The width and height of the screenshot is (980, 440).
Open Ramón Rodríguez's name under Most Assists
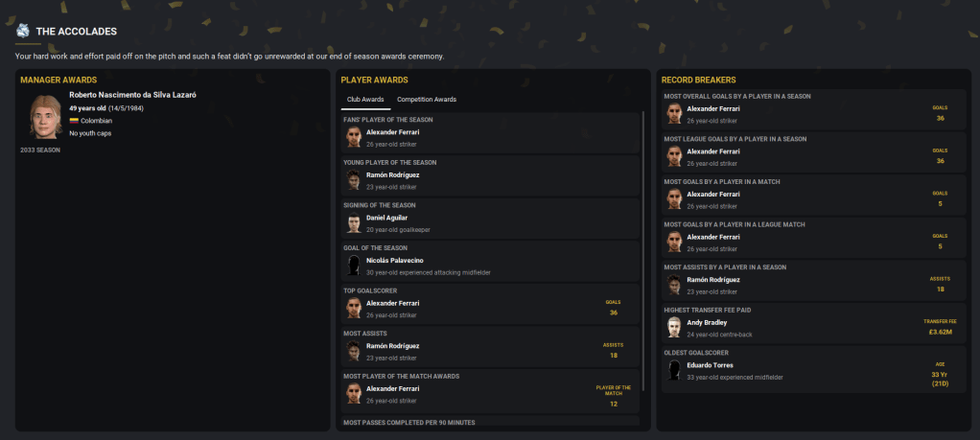[x=392, y=345]
